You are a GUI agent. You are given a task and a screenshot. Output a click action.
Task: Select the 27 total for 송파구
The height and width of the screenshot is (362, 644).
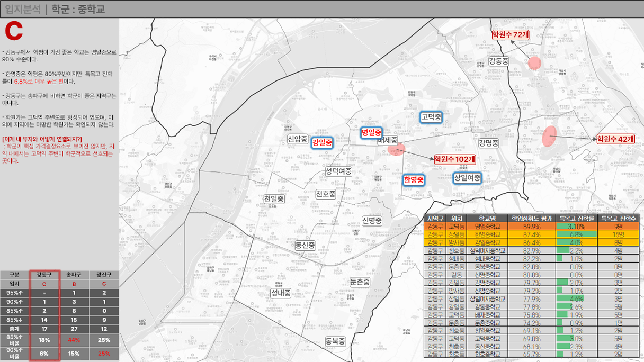click(x=74, y=329)
